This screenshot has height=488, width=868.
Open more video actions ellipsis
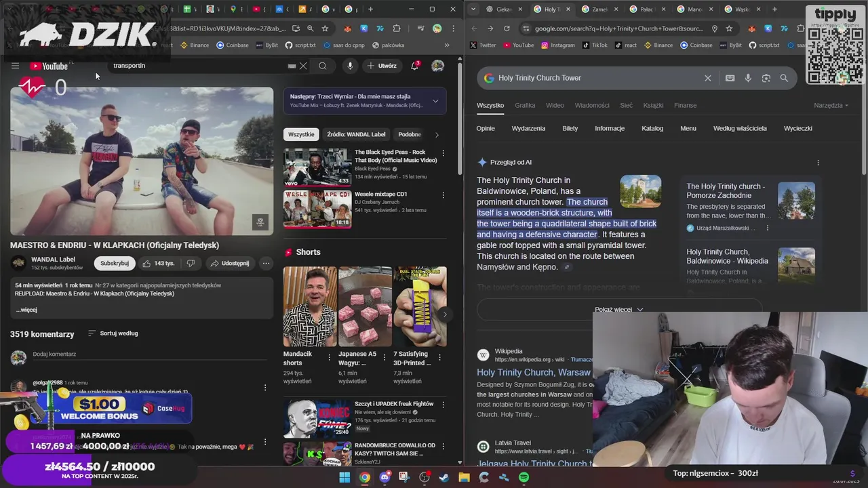point(266,263)
